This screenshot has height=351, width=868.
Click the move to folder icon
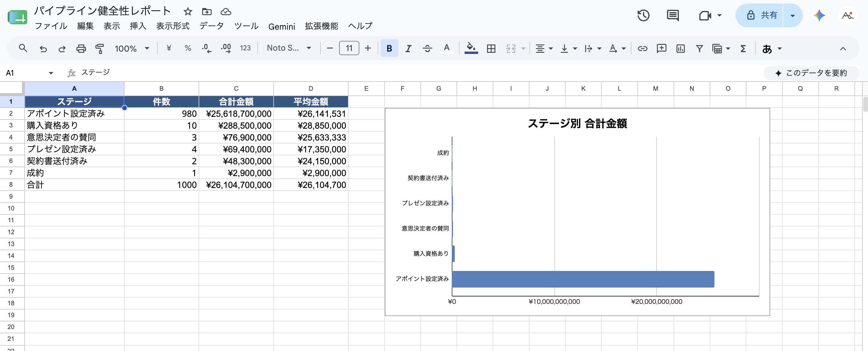(207, 12)
